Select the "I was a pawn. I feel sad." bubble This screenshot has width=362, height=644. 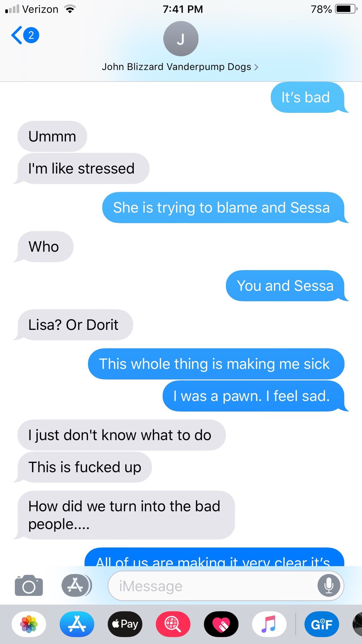click(x=253, y=396)
